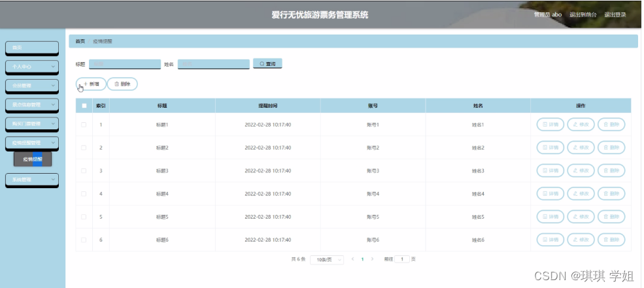Click cell 姓名5 in the table

[478, 217]
